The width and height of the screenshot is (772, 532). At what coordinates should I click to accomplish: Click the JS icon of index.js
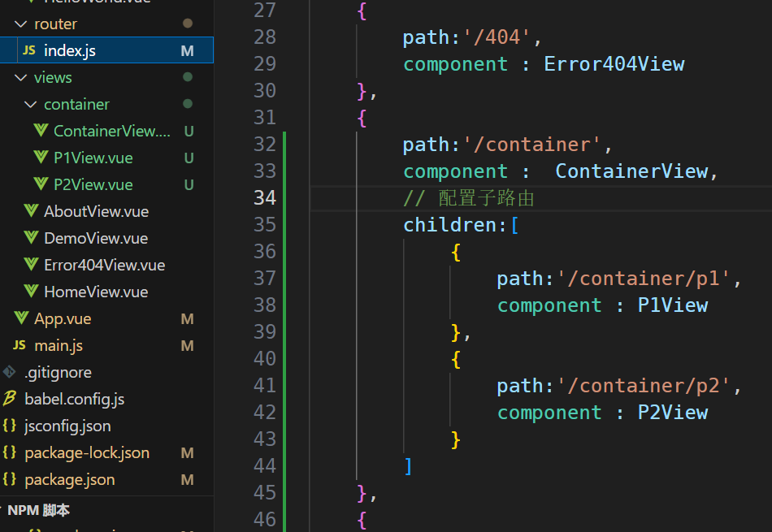pyautogui.click(x=29, y=50)
